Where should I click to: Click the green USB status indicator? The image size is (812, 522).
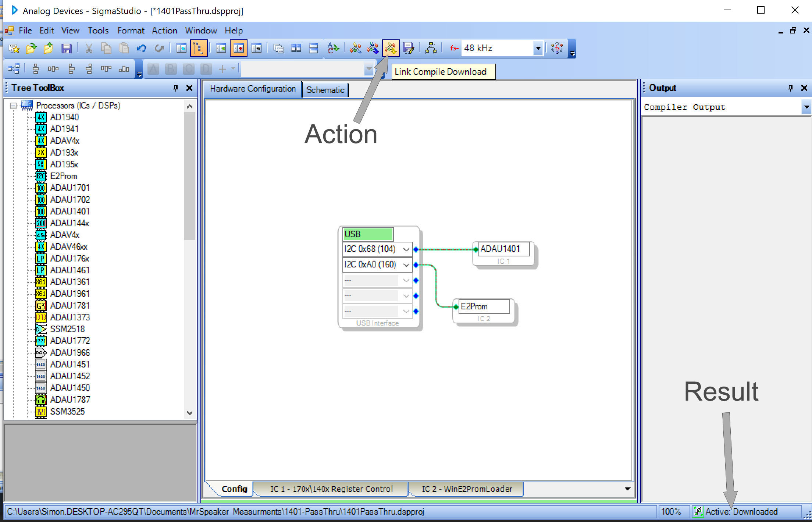[368, 234]
